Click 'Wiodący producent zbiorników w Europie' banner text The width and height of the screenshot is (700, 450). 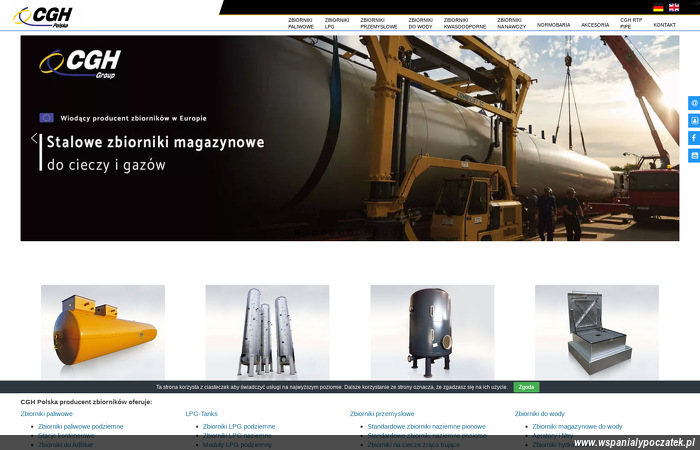pyautogui.click(x=133, y=118)
